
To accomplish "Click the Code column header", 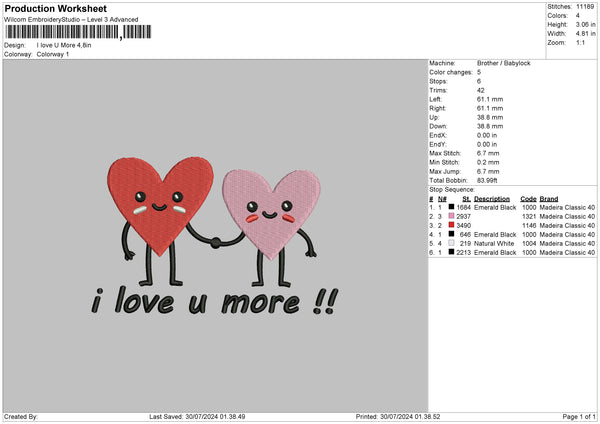I will pyautogui.click(x=528, y=198).
